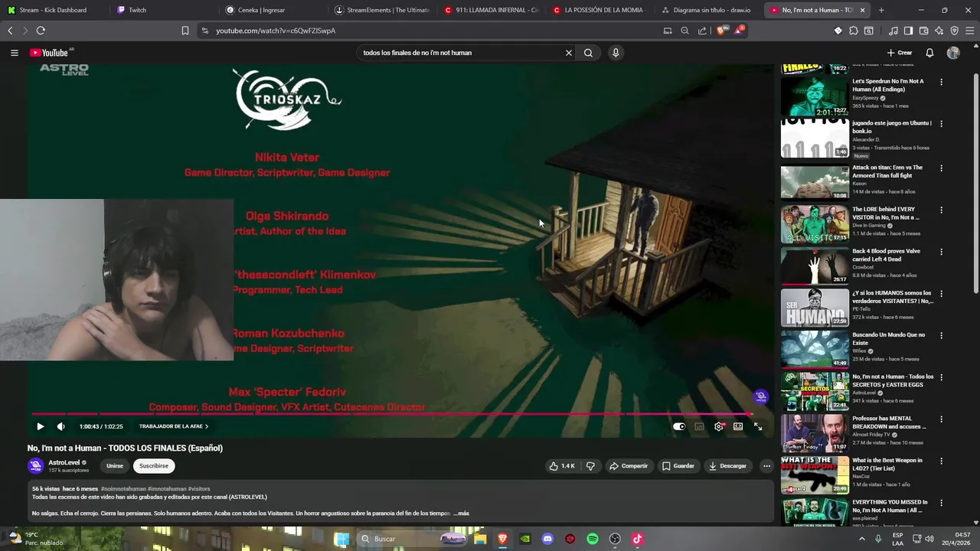Open a new browser tab
980x551 pixels.
pyautogui.click(x=881, y=10)
